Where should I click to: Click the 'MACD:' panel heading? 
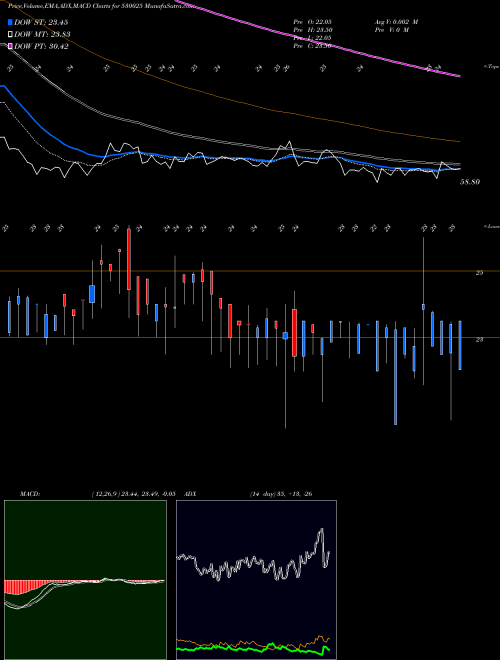(x=29, y=494)
